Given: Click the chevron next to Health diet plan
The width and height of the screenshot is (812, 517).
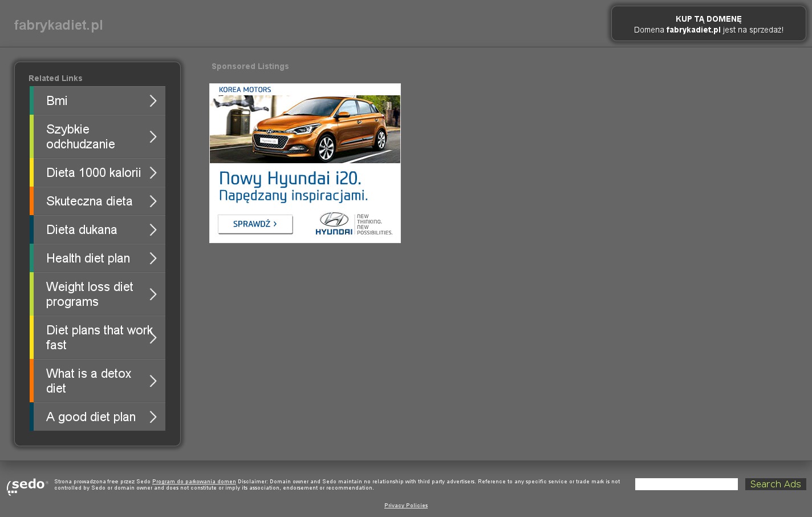Looking at the screenshot, I should pyautogui.click(x=153, y=258).
